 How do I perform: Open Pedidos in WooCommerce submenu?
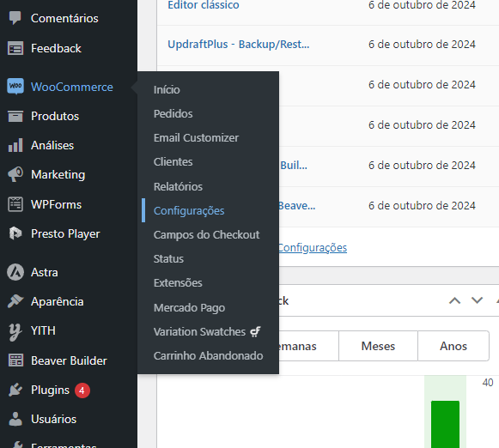(x=173, y=113)
